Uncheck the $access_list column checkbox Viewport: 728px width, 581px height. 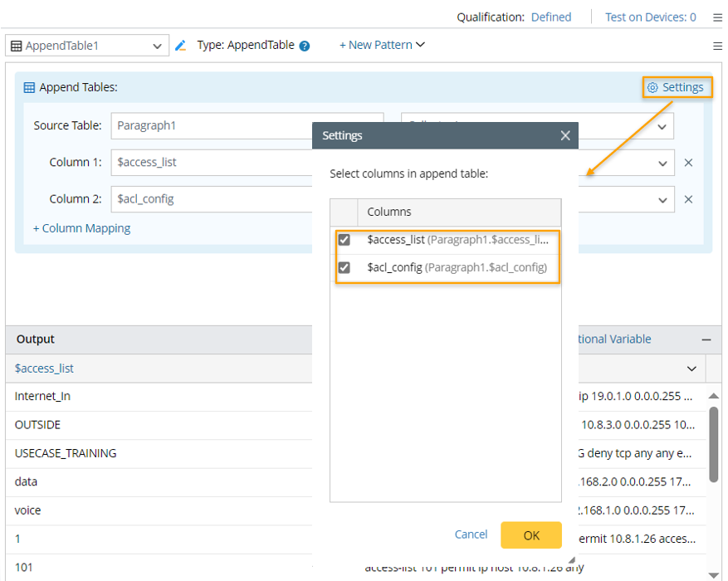pyautogui.click(x=344, y=240)
